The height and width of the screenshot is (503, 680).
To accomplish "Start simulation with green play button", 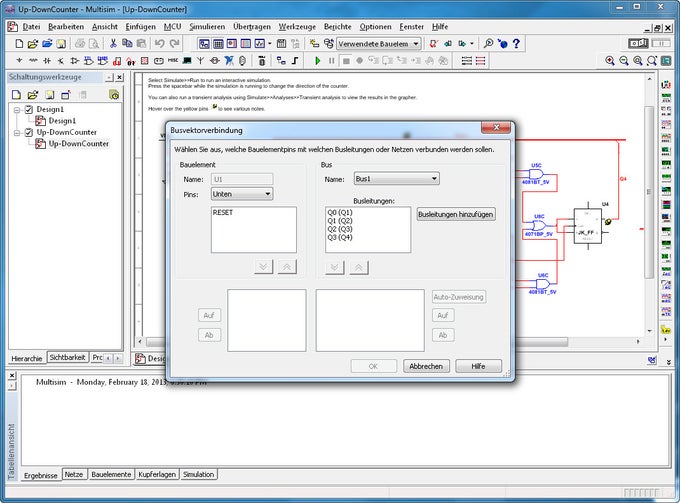I will coord(317,61).
